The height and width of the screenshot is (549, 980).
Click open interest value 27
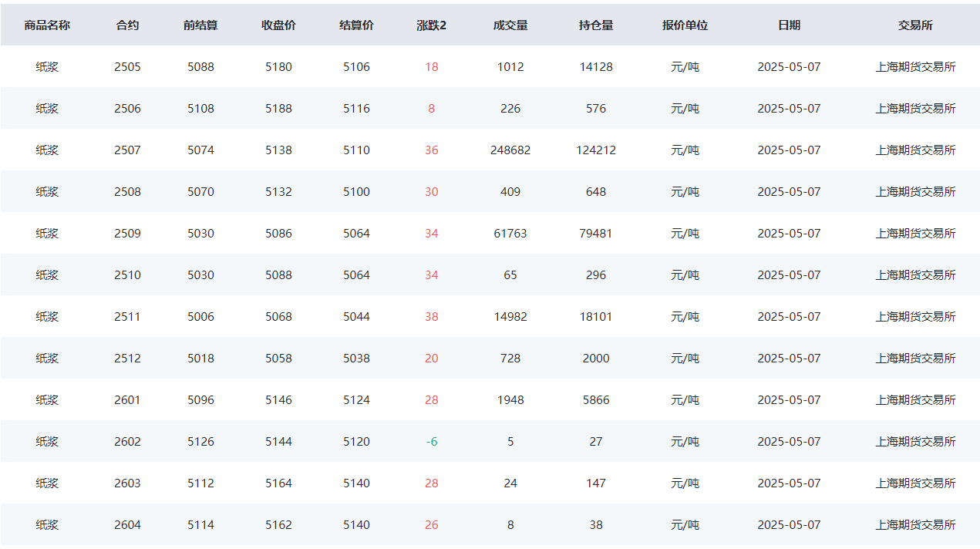click(x=596, y=442)
